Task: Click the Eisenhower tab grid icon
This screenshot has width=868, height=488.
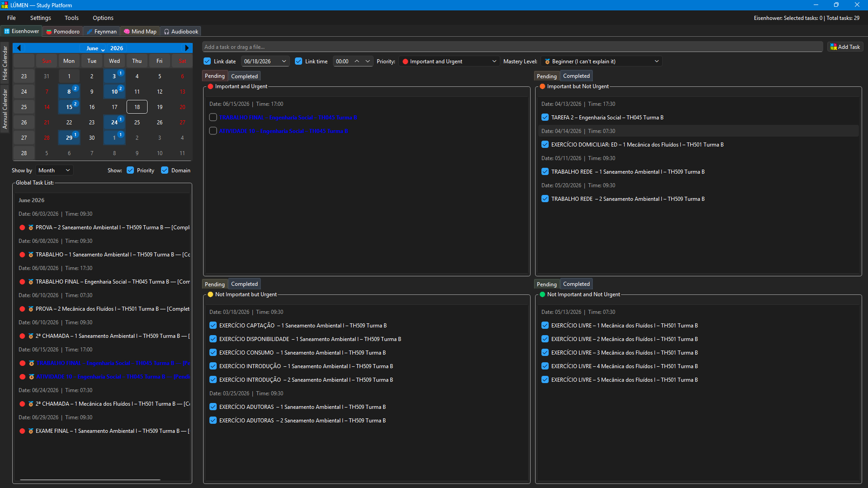Action: tap(7, 31)
